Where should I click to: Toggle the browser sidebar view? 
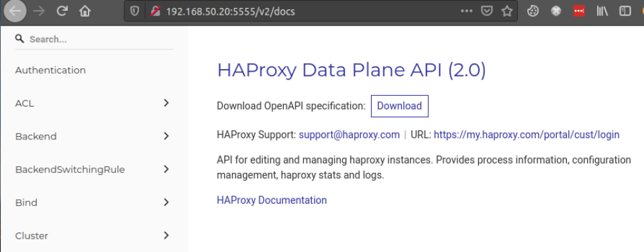625,11
